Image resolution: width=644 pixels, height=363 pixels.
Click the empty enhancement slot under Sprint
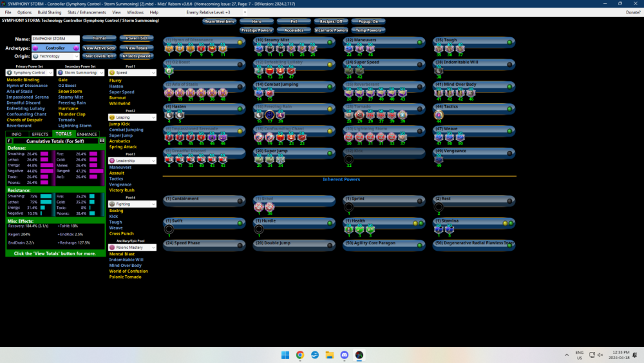(349, 207)
